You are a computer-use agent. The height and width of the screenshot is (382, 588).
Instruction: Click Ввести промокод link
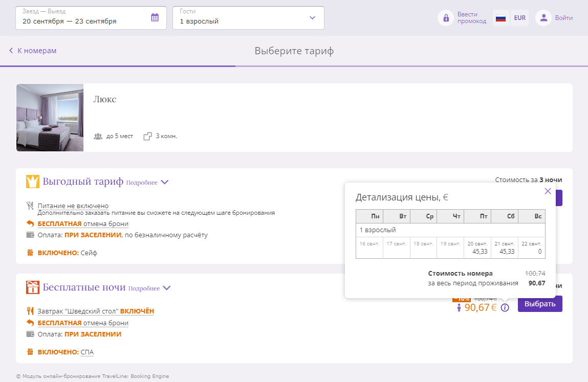tap(471, 17)
